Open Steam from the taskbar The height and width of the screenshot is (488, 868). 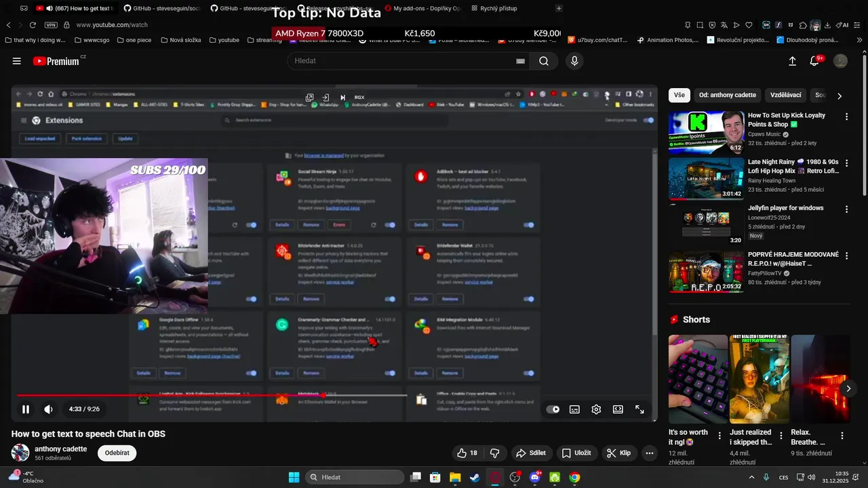[x=475, y=477]
